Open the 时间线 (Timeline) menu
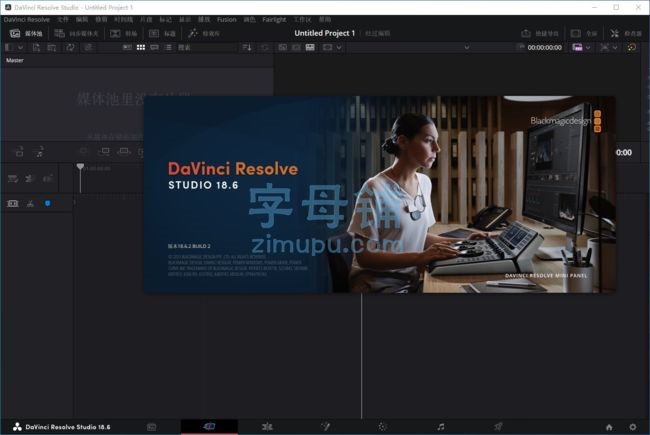This screenshot has height=435, width=650. 123,19
